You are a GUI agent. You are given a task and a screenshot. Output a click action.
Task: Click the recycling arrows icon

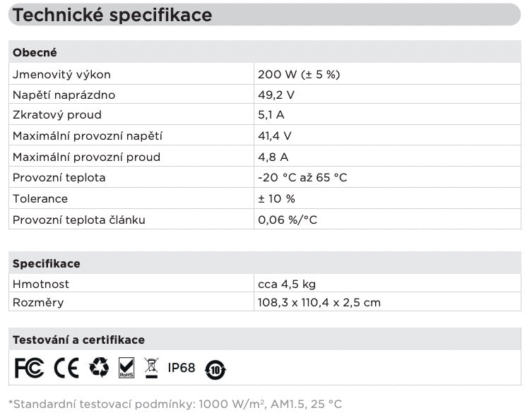[x=99, y=368]
